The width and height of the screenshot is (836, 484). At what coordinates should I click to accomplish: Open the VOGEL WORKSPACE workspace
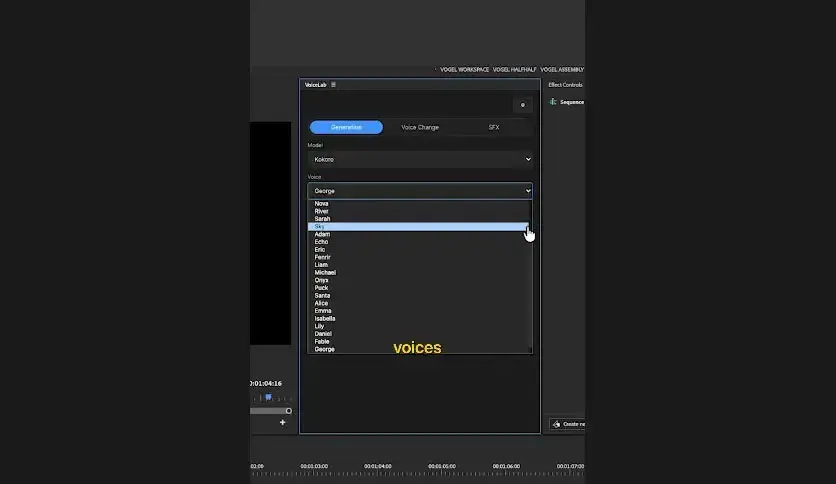tap(464, 70)
